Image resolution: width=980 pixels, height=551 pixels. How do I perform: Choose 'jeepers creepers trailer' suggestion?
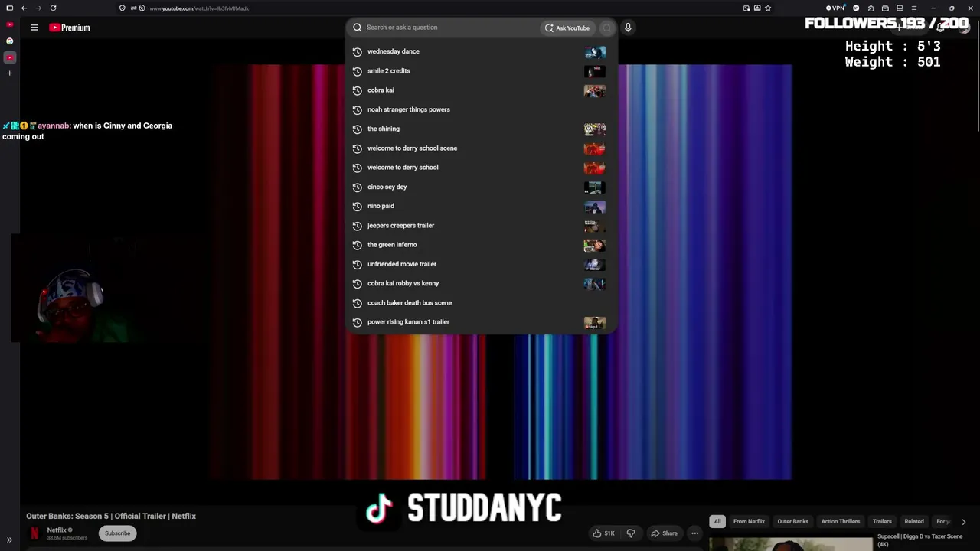point(481,225)
